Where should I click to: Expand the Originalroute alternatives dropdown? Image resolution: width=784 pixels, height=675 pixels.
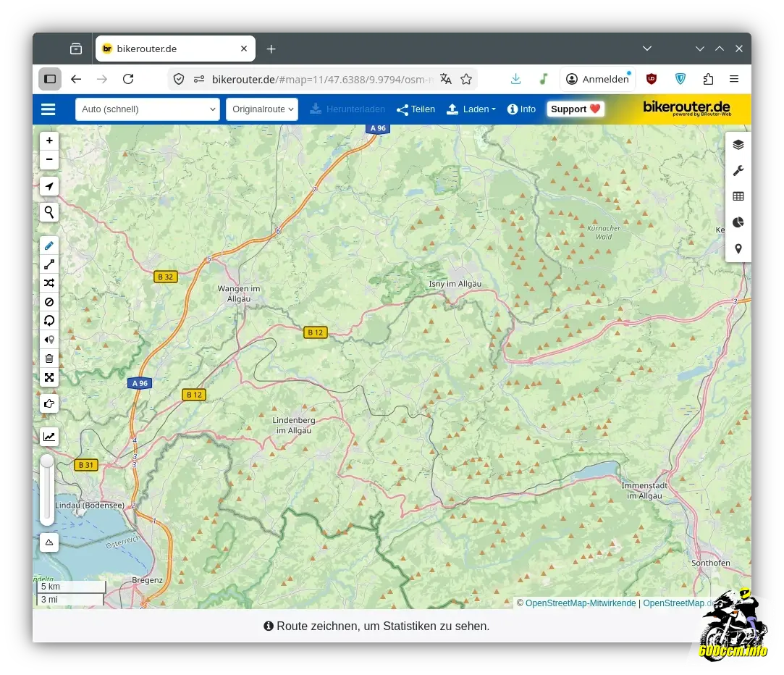(x=262, y=109)
